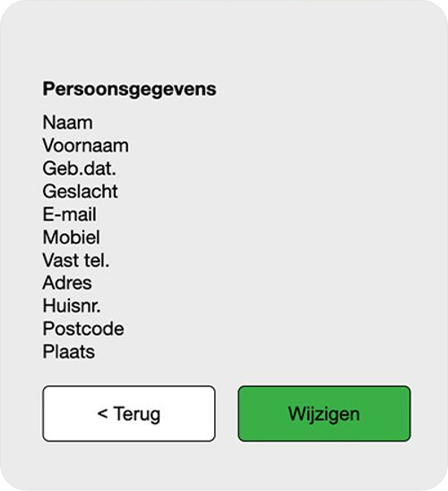Image resolution: width=448 pixels, height=491 pixels.
Task: Select the E-mail label
Action: pos(69,214)
